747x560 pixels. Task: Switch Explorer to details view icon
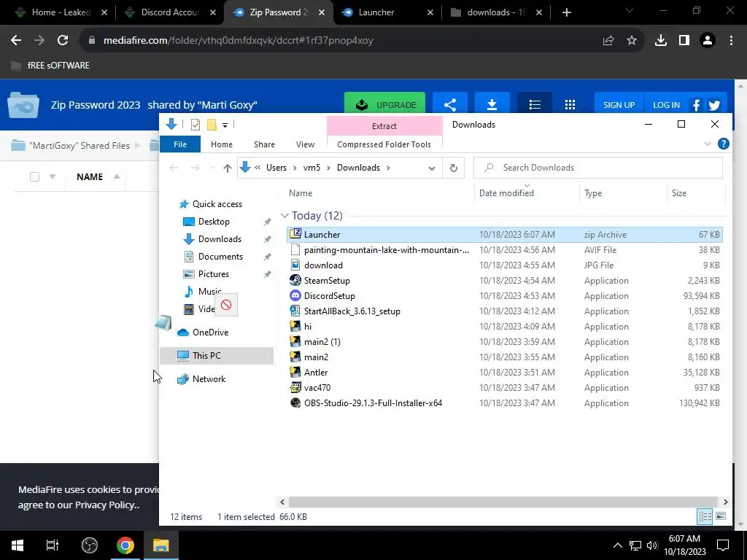[x=705, y=516]
